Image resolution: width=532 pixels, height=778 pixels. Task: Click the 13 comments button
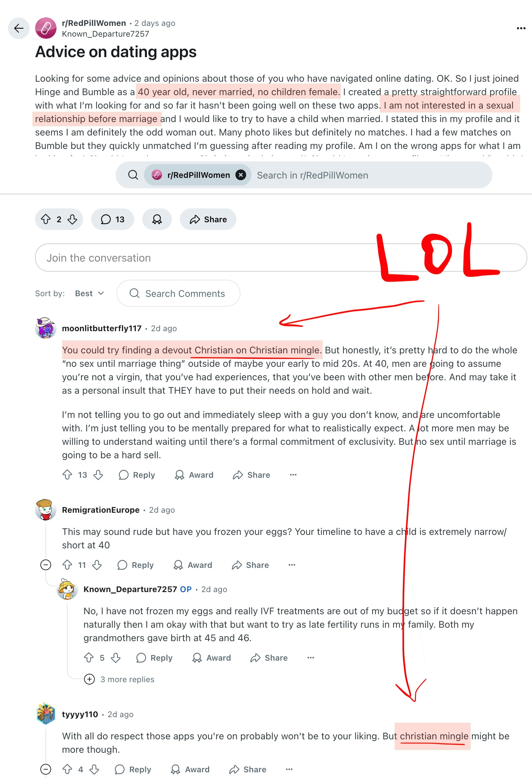113,219
